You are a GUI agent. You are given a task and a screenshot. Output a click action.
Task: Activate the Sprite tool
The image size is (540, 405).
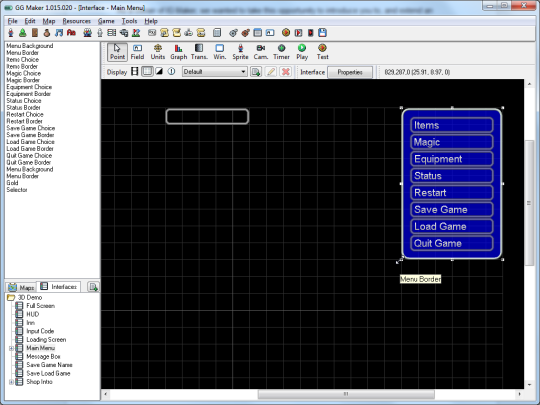(x=240, y=52)
